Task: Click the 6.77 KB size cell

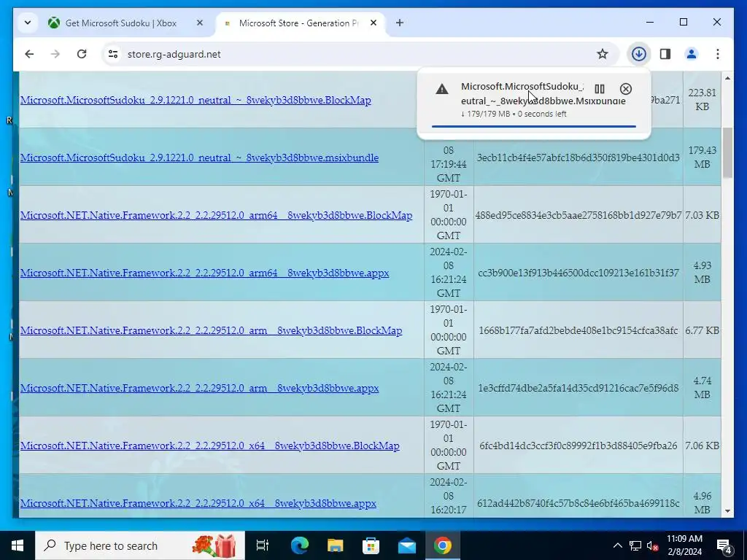Action: click(x=703, y=330)
